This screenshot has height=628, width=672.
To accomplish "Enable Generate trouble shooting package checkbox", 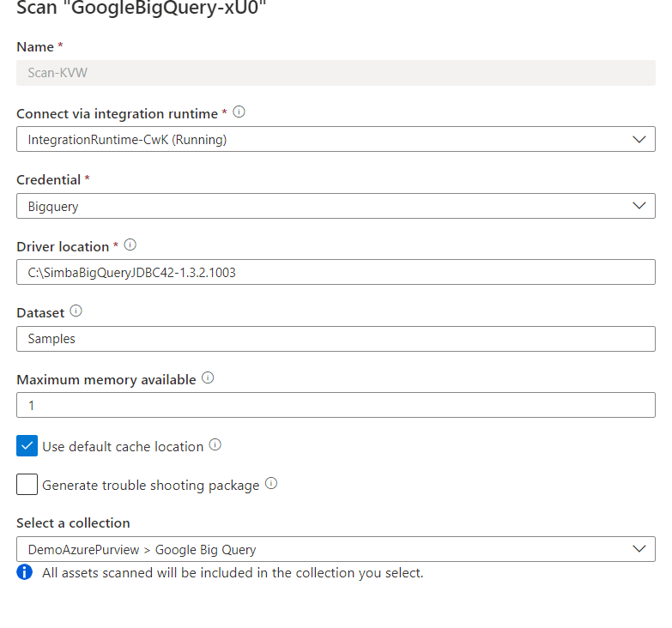I will [27, 485].
